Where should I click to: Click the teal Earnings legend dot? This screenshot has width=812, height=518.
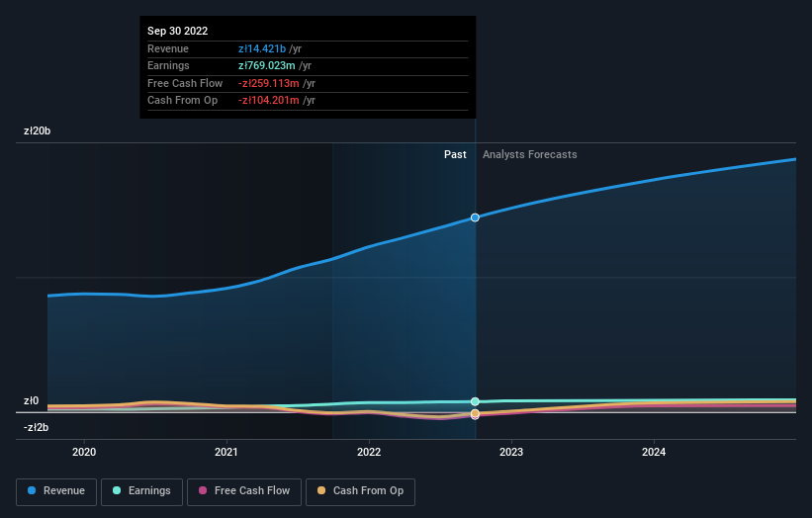point(117,490)
